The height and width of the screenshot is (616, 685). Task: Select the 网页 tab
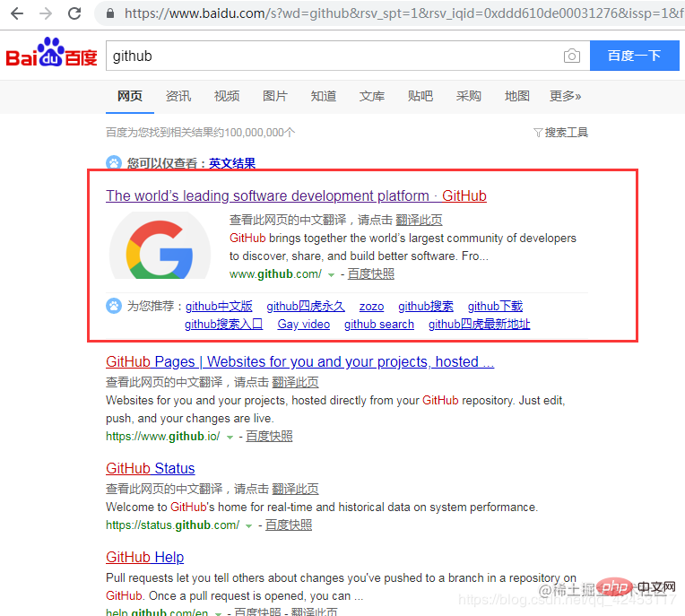tap(130, 96)
